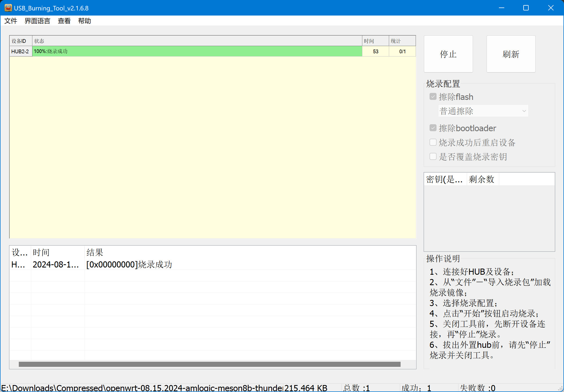Click the USB Burning Tool title bar icon
Image resolution: width=564 pixels, height=392 pixels.
tap(8, 8)
